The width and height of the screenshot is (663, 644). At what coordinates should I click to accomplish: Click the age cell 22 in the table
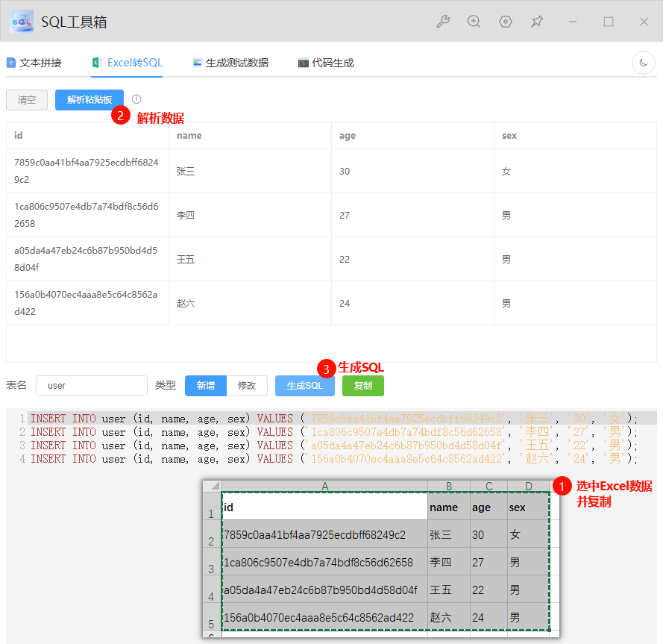(x=412, y=259)
